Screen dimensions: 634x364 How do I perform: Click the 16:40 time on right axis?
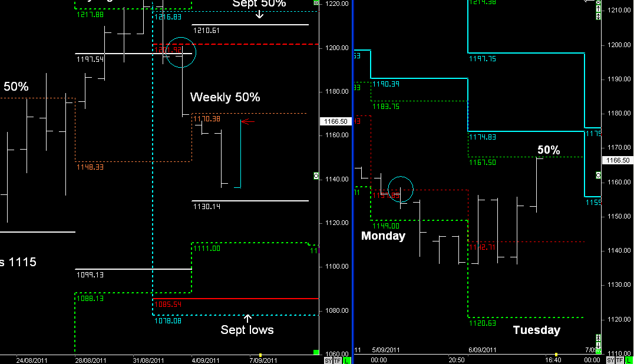coord(553,360)
